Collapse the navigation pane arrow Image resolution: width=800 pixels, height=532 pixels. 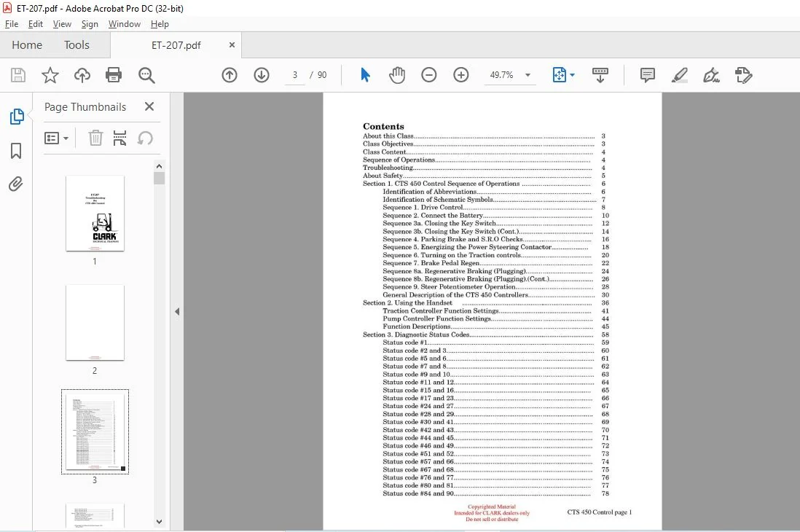pos(177,311)
